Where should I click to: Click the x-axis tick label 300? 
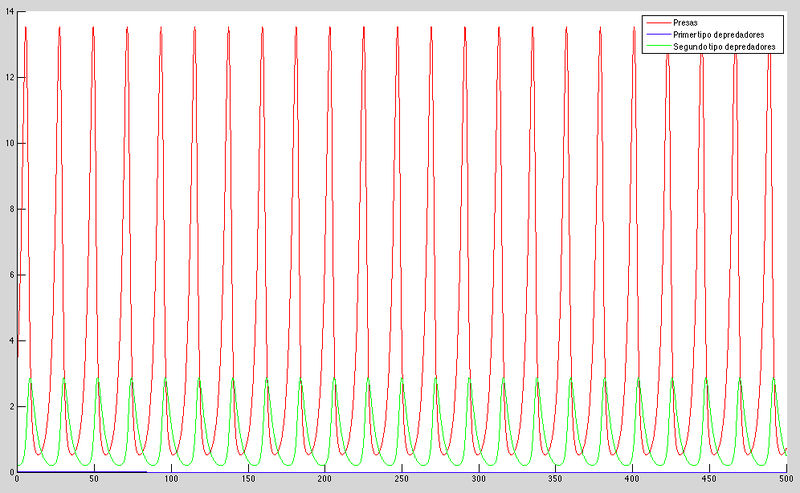click(x=479, y=481)
